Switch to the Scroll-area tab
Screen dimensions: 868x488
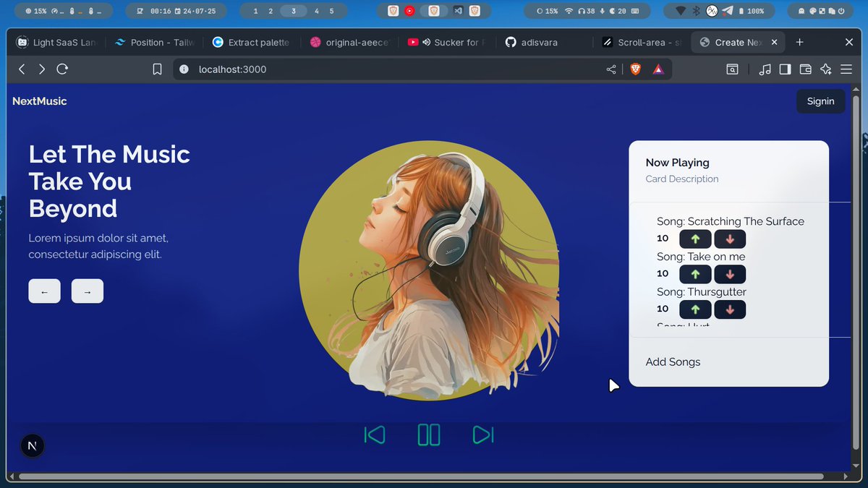click(x=642, y=43)
